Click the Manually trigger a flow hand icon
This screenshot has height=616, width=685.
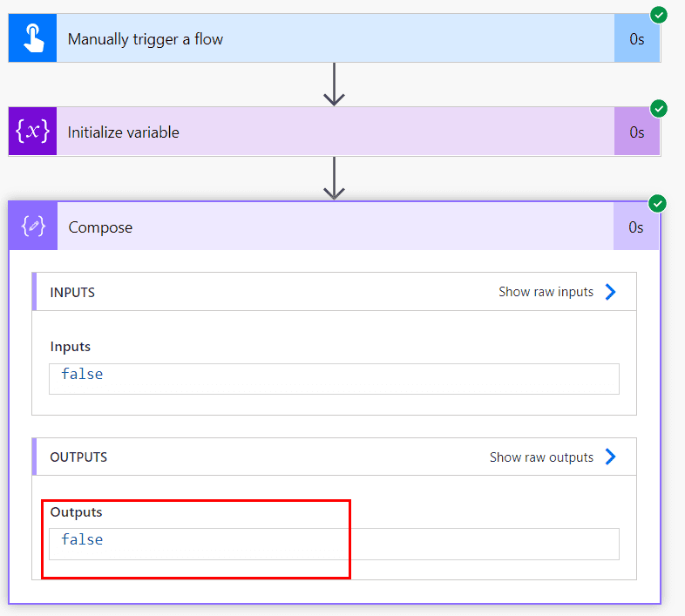tap(33, 38)
